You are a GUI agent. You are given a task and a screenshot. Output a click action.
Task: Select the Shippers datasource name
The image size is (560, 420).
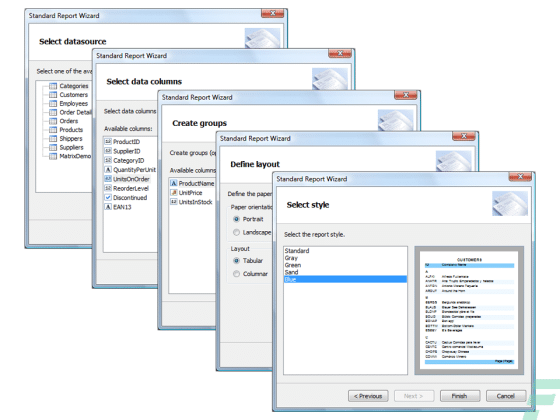click(71, 139)
